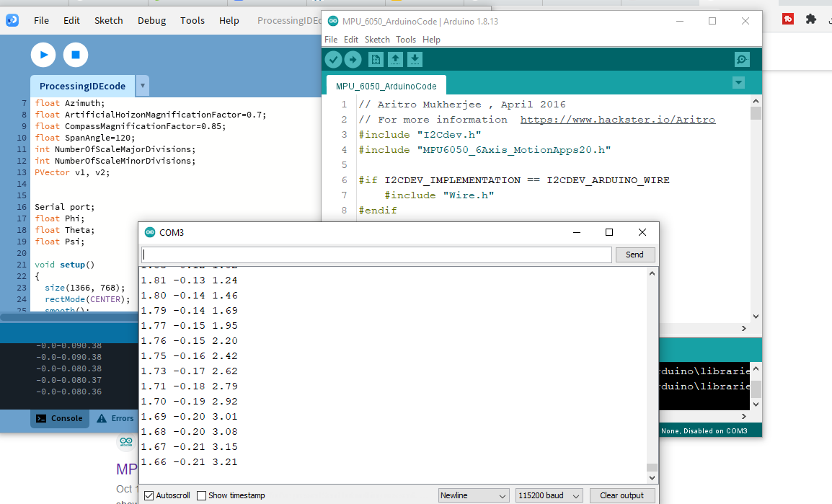Save sketch using Arduino down-arrow icon
Screen dimensions: 832x504
[415, 59]
